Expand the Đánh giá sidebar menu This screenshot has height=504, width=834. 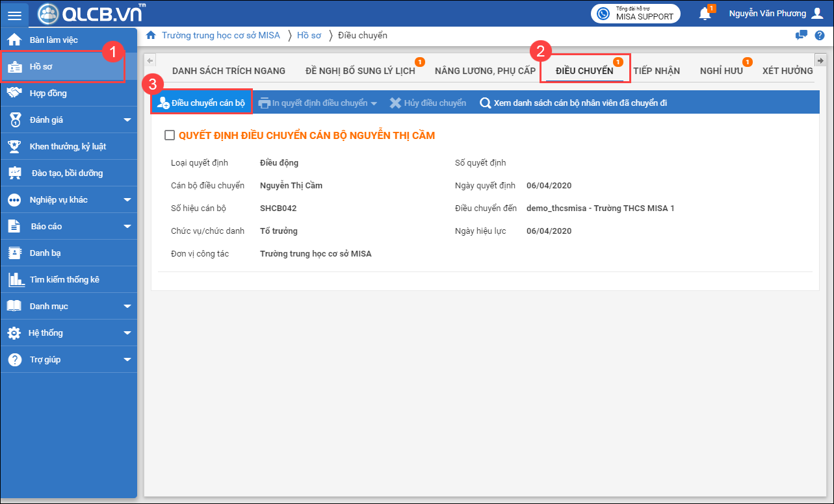(127, 120)
